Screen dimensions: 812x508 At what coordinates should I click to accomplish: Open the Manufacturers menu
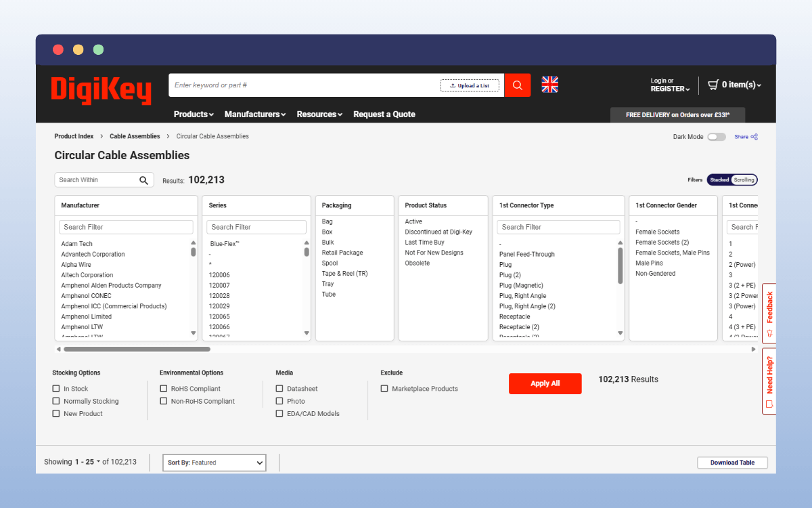click(x=254, y=114)
